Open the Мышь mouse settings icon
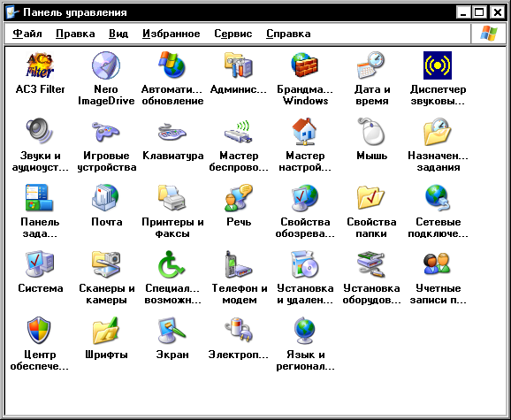 tap(370, 132)
